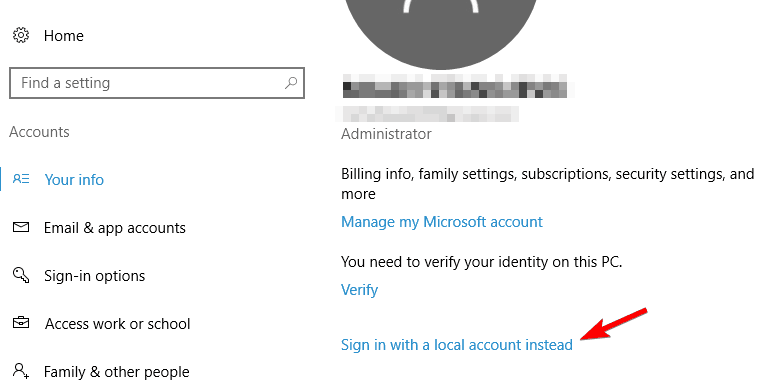Click the briefcase work or school icon
The height and width of the screenshot is (392, 773).
(21, 323)
